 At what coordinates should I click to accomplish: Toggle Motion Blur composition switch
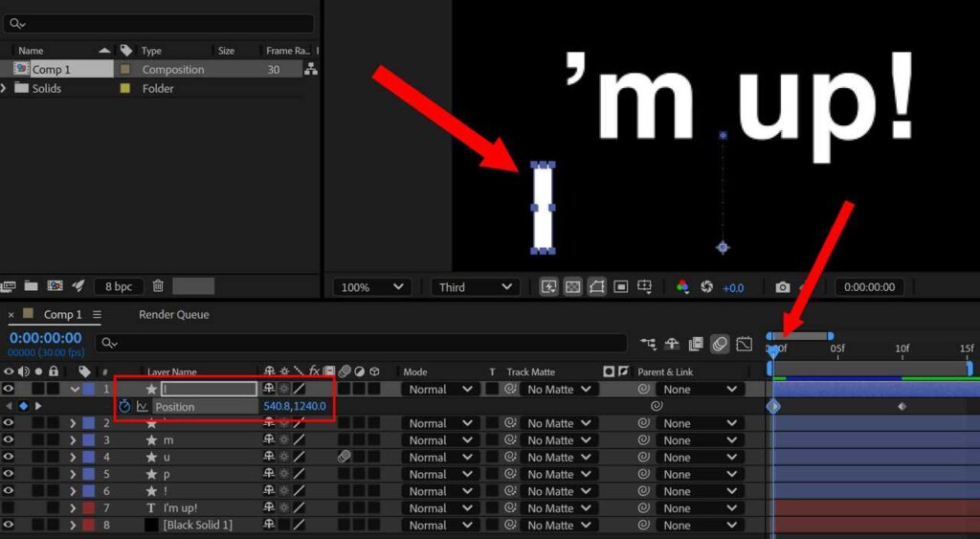point(720,344)
